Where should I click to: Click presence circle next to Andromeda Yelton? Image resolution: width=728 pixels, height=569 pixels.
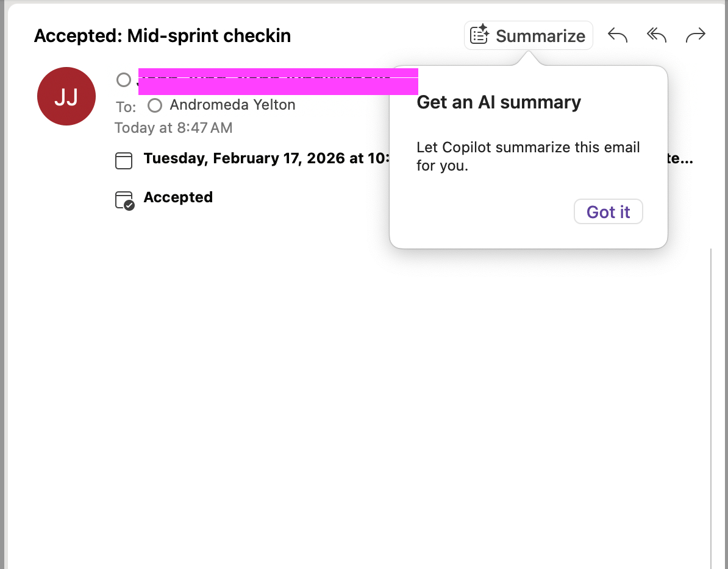tap(155, 105)
